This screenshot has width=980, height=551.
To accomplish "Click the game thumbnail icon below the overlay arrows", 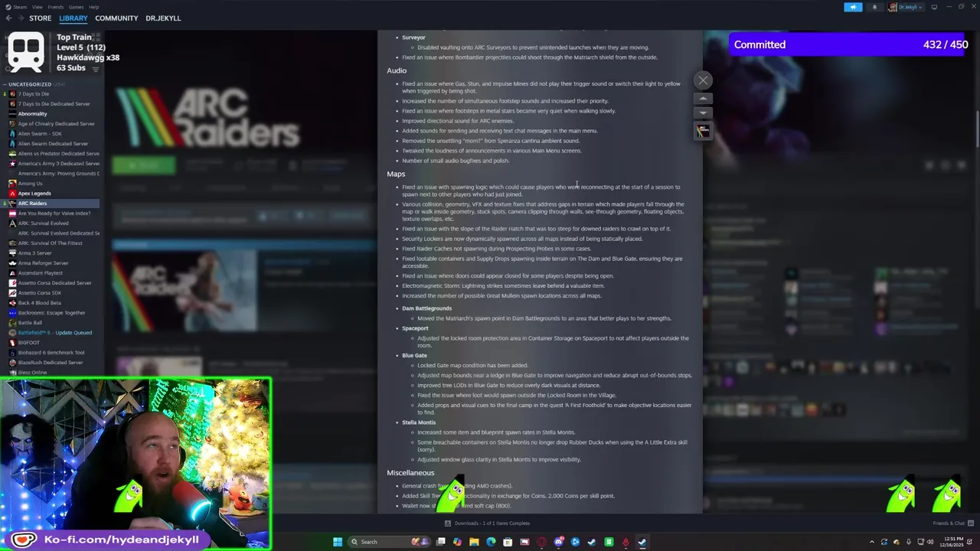I will pos(703,132).
